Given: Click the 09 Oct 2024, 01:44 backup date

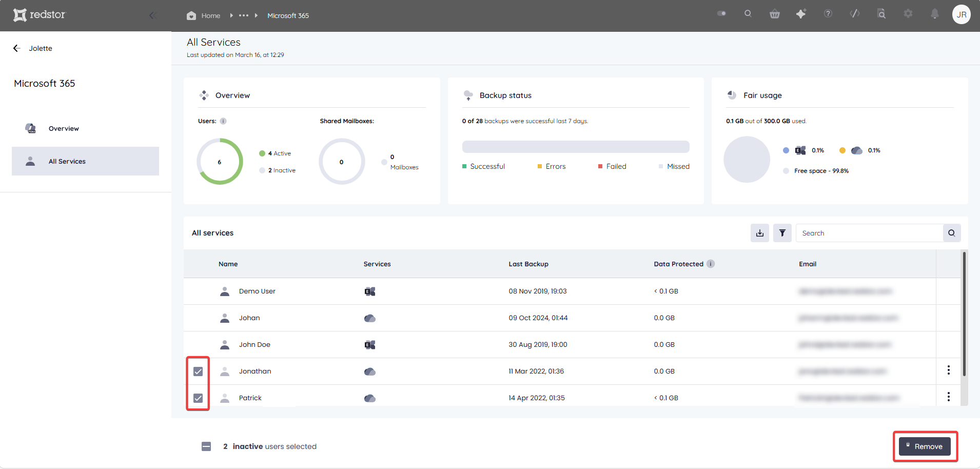Looking at the screenshot, I should coord(538,318).
